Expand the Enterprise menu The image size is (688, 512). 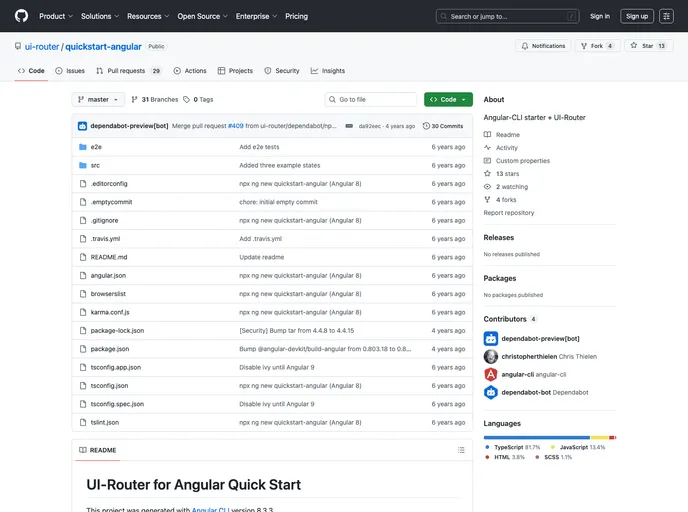click(x=256, y=16)
